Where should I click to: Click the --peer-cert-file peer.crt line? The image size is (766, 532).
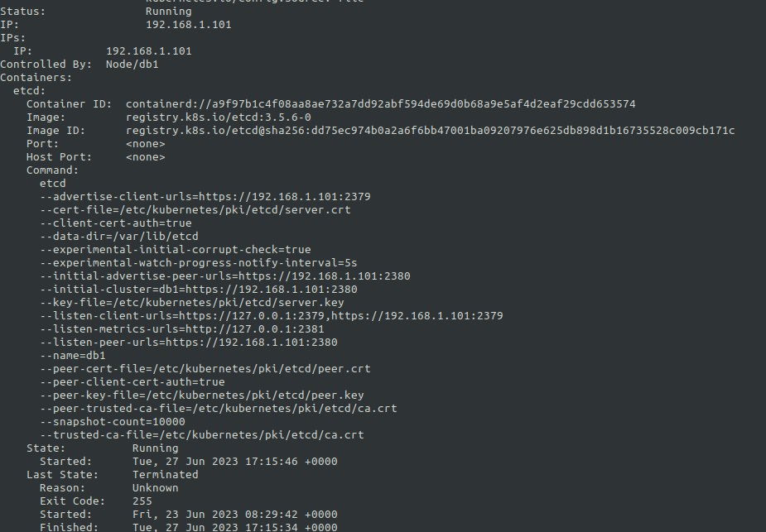(x=205, y=369)
